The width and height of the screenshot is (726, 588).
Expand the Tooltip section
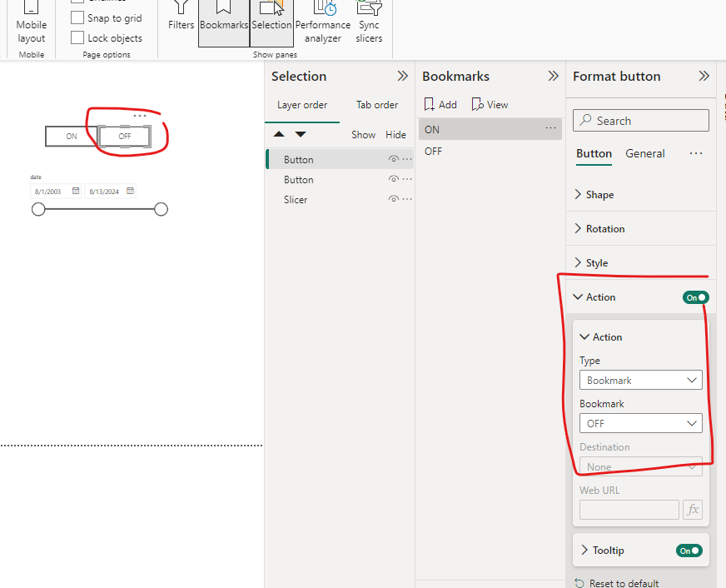coord(584,550)
